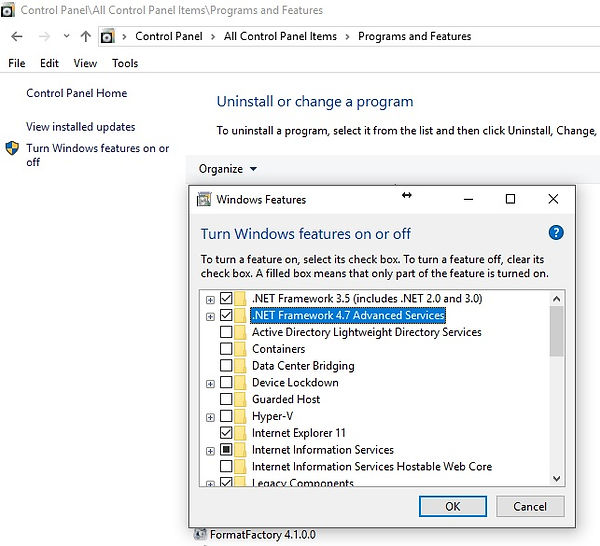Uncheck .NET Framework 3.5 checkbox
Screen dimensions: 600x546
pos(226,298)
